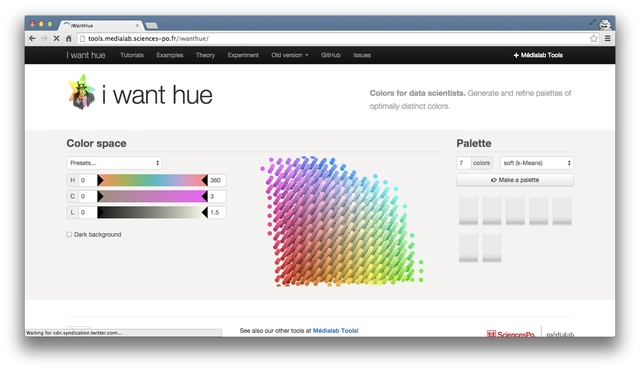Click the Make a palette button

(515, 180)
